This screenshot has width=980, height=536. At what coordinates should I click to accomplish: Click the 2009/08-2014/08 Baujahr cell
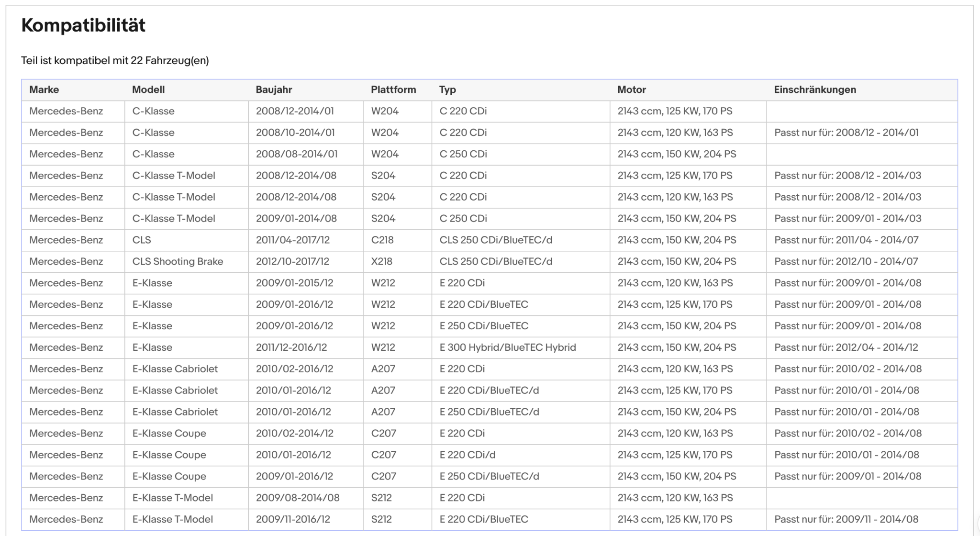click(298, 498)
